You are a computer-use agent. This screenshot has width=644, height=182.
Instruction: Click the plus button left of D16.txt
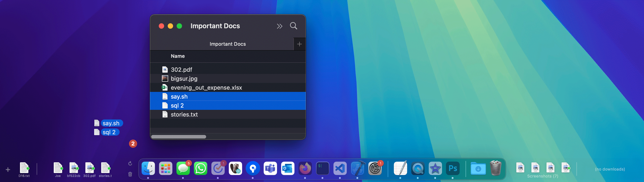coord(8,170)
